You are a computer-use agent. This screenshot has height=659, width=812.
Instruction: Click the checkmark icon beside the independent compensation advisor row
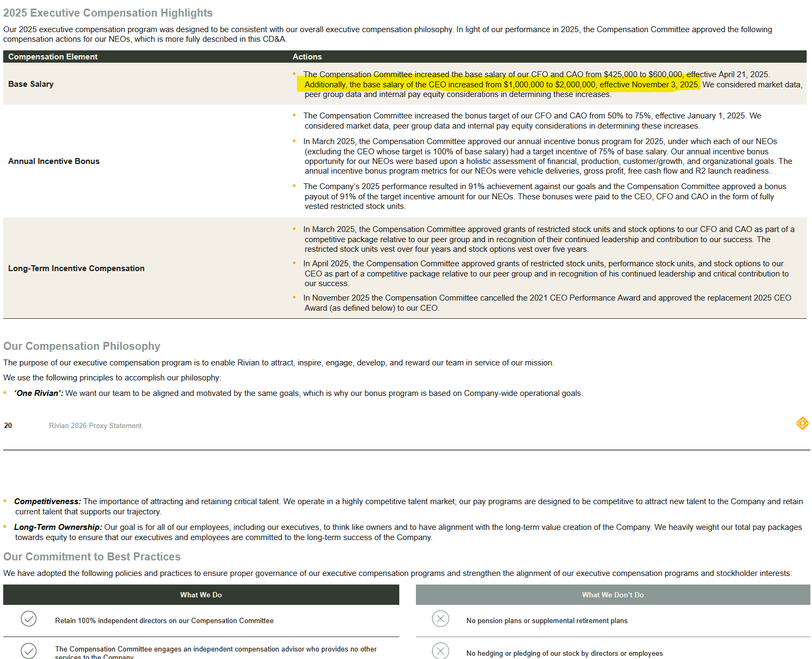click(x=28, y=650)
